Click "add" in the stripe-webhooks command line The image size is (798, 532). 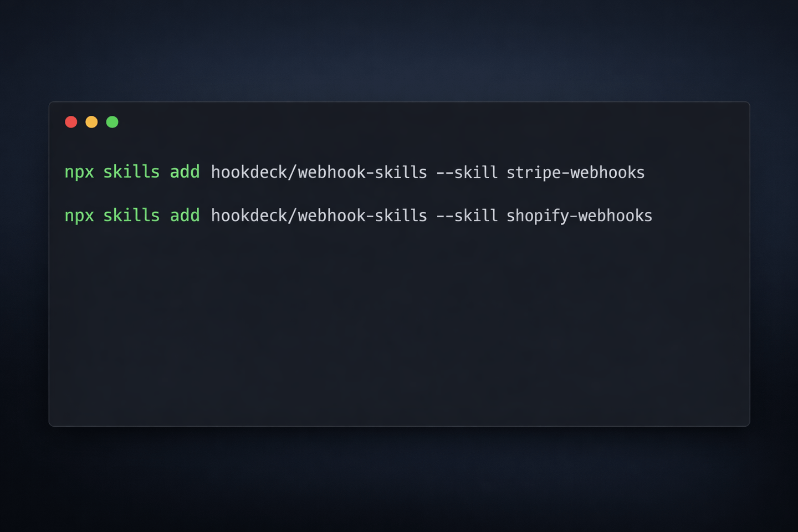click(185, 172)
